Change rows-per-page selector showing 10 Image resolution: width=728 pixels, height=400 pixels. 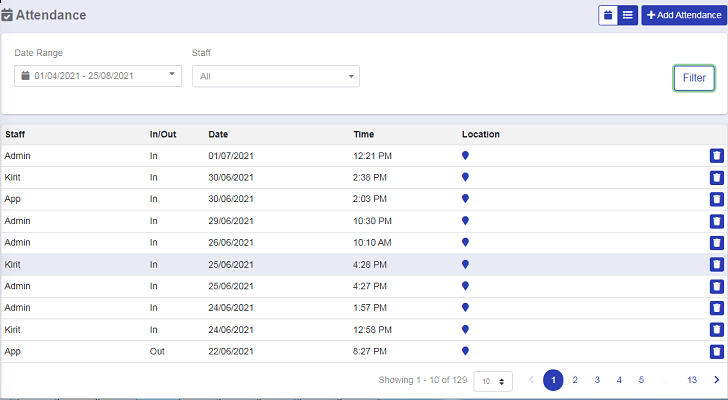[491, 381]
